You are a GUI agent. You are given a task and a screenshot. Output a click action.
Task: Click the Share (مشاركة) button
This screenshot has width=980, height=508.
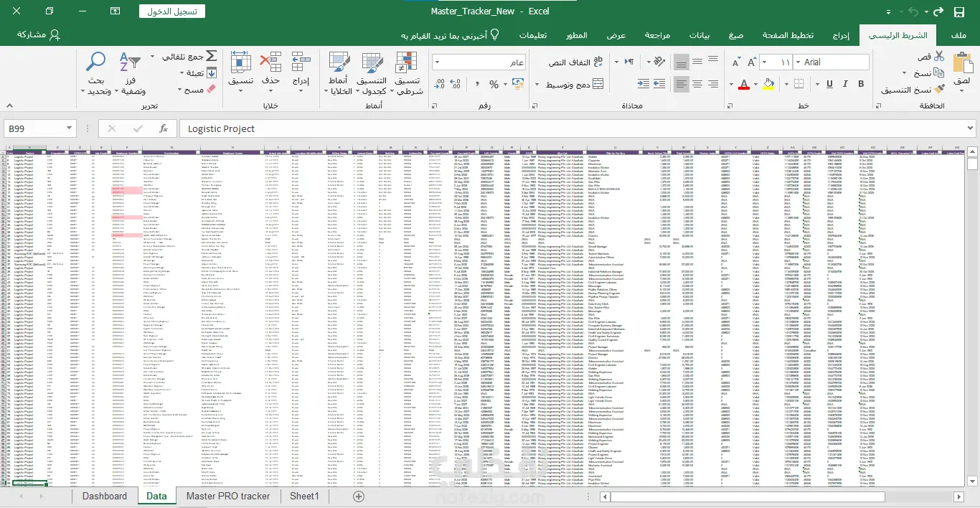[38, 34]
